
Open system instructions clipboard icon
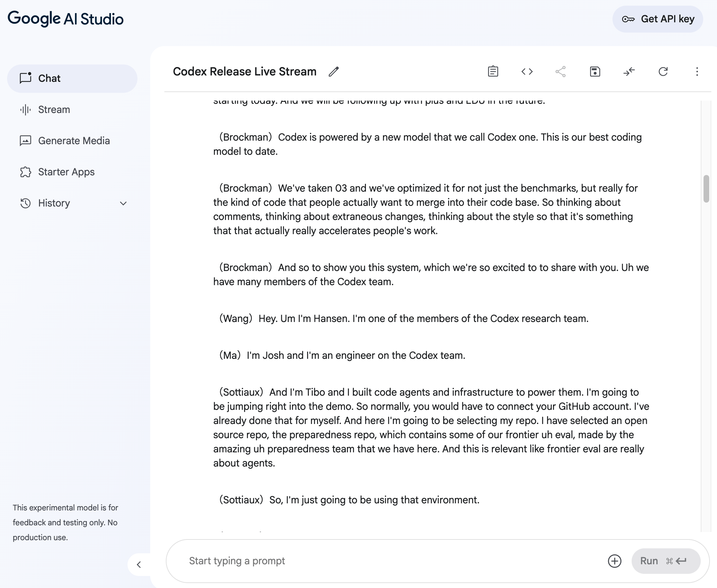point(493,72)
